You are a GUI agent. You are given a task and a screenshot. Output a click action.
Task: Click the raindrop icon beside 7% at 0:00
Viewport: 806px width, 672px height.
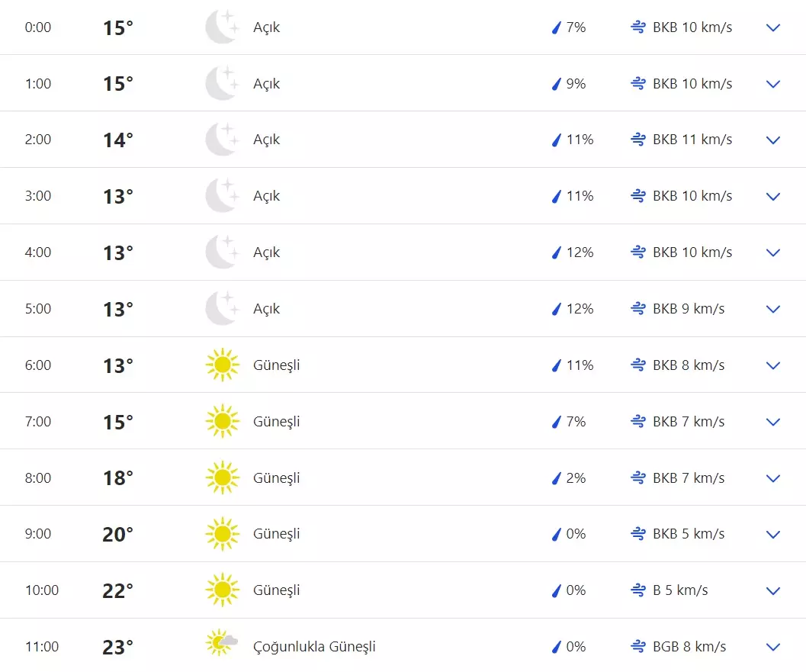pyautogui.click(x=556, y=28)
